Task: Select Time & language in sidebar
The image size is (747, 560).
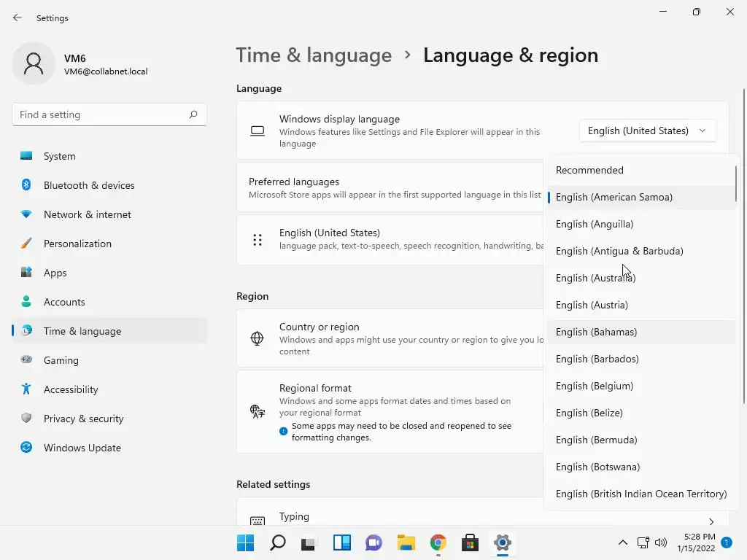Action: point(109,331)
